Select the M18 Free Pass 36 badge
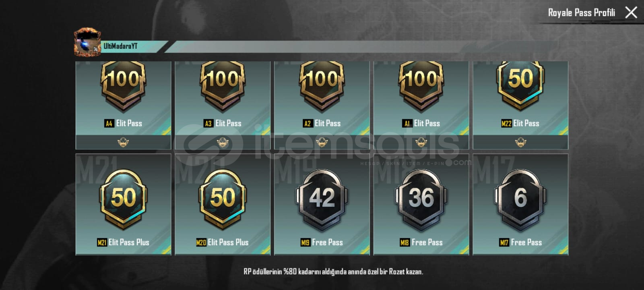Image resolution: width=644 pixels, height=290 pixels. coord(421,204)
